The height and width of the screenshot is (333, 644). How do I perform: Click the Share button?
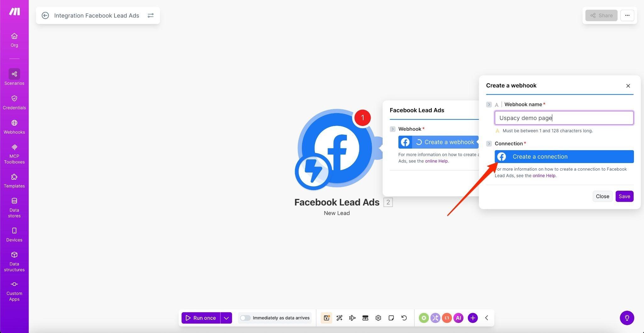click(601, 15)
